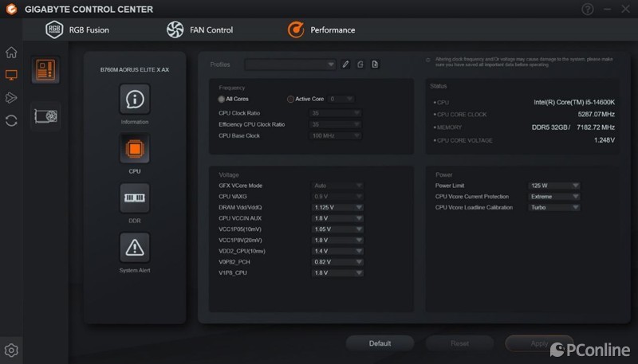Select the All Cores radio button

pos(222,99)
